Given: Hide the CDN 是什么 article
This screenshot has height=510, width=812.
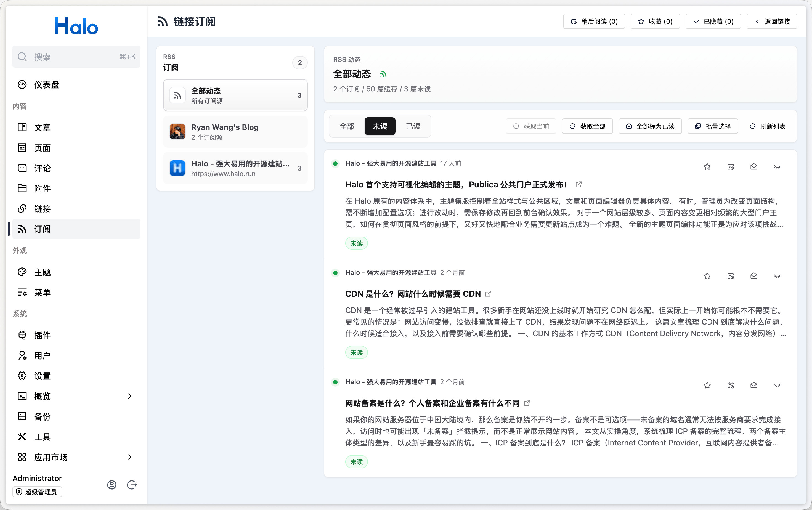Looking at the screenshot, I should (777, 276).
